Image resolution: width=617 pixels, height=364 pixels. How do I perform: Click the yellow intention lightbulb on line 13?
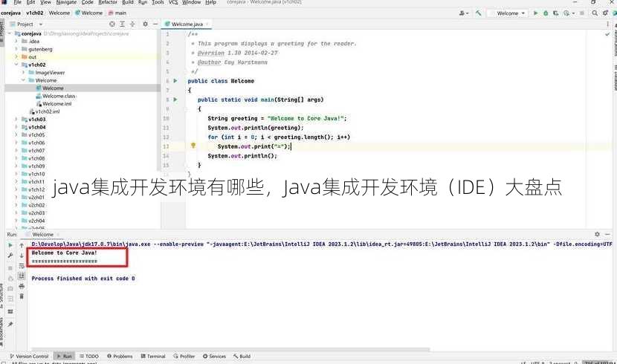(x=193, y=146)
